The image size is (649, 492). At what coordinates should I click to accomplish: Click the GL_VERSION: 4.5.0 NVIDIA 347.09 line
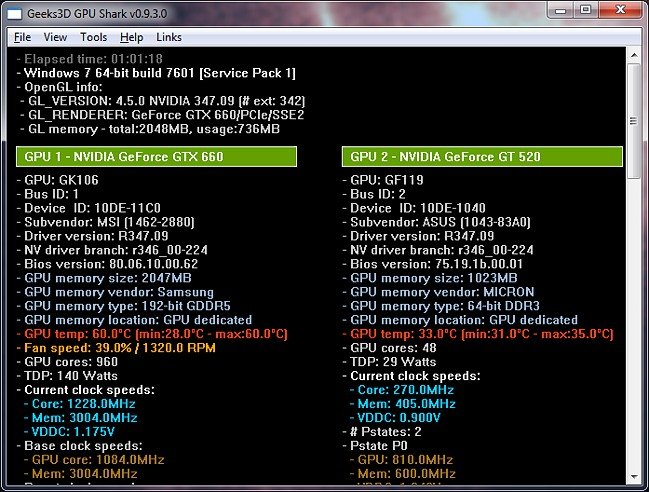pos(163,101)
